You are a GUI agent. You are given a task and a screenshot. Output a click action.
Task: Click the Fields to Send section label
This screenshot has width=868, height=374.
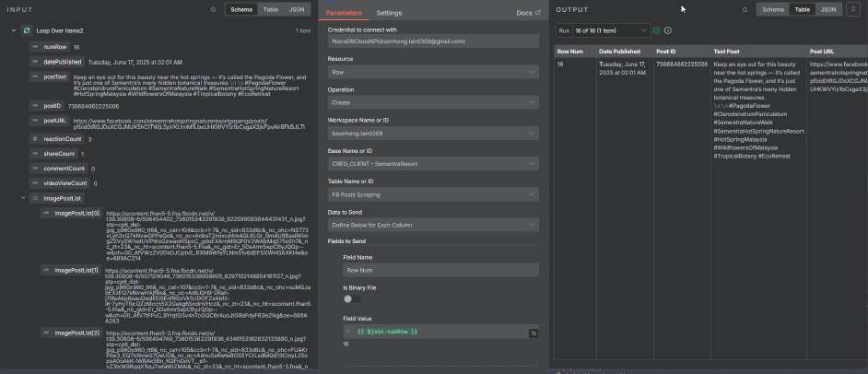346,241
